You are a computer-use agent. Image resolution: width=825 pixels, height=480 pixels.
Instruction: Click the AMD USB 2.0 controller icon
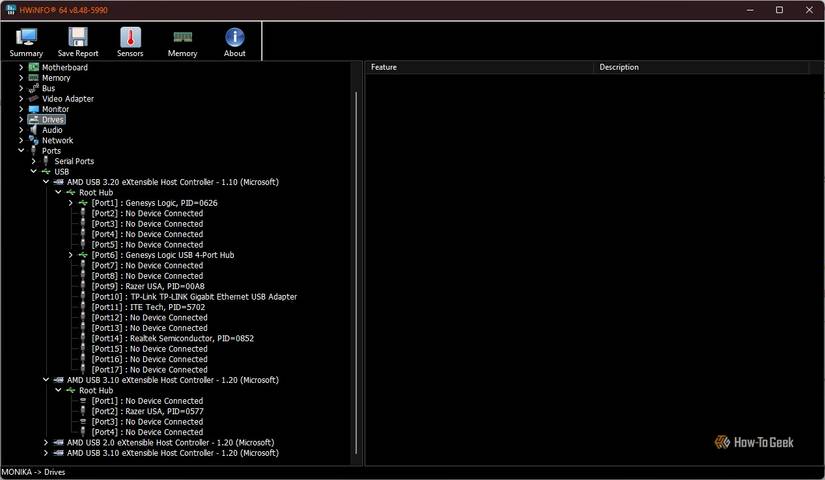[58, 443]
